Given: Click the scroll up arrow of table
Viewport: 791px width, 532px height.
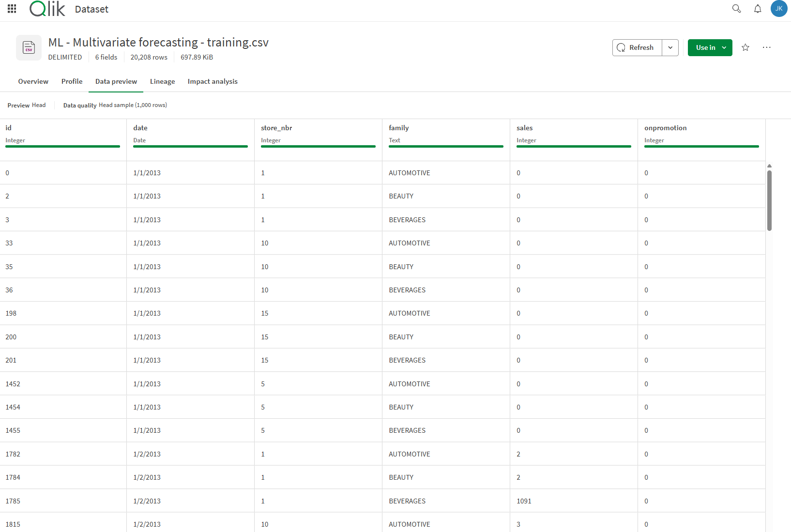Looking at the screenshot, I should coord(769,166).
